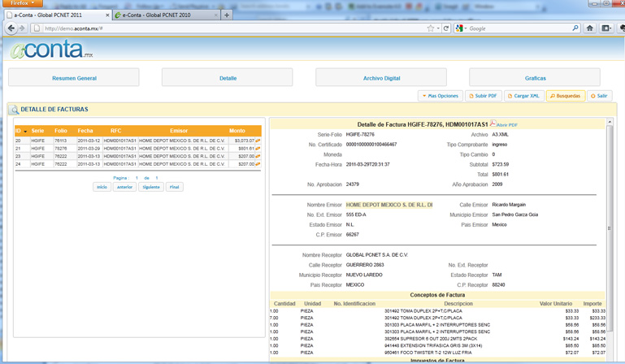Click the Cargar XML button

point(523,96)
